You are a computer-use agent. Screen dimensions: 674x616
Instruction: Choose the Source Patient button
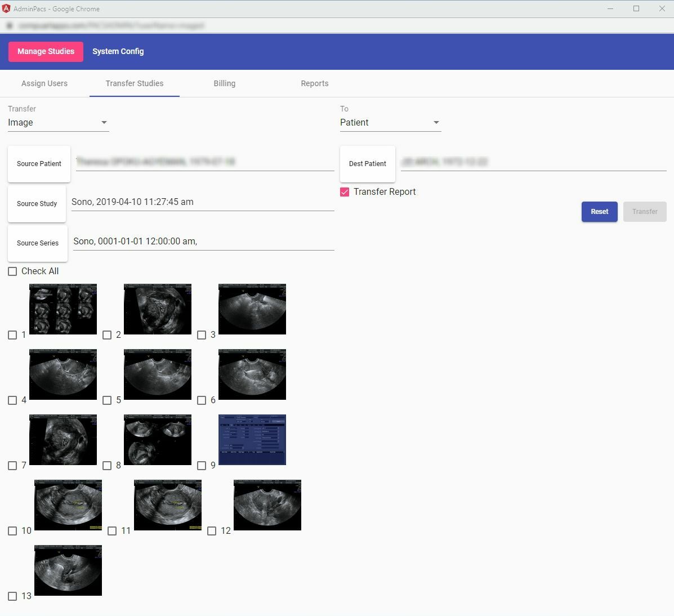point(39,164)
